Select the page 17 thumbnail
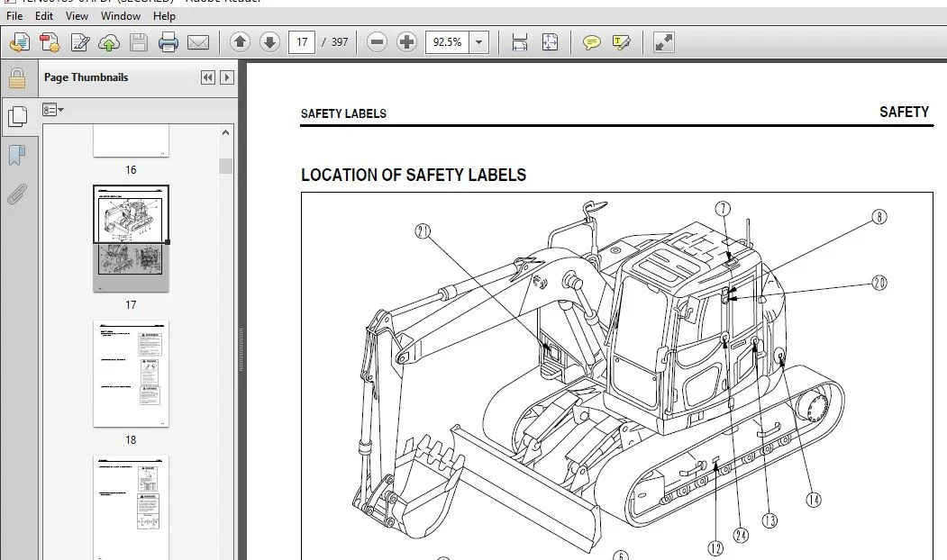The height and width of the screenshot is (560, 947). pyautogui.click(x=131, y=239)
